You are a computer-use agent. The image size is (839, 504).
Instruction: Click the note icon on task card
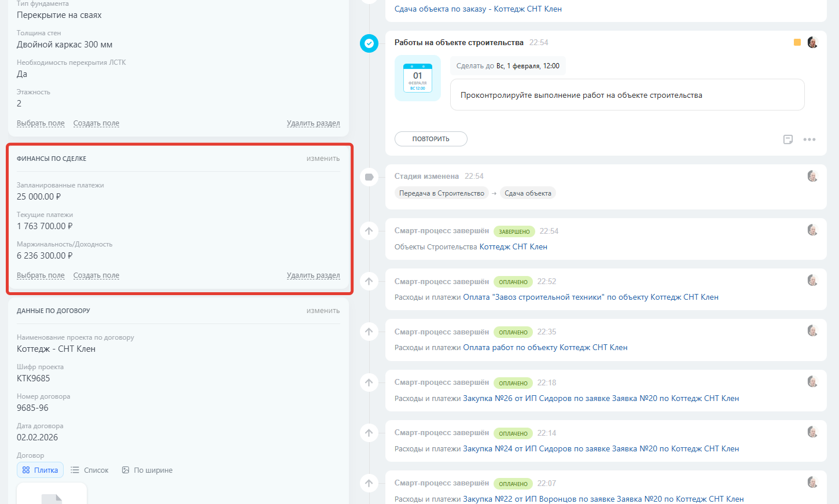click(788, 139)
